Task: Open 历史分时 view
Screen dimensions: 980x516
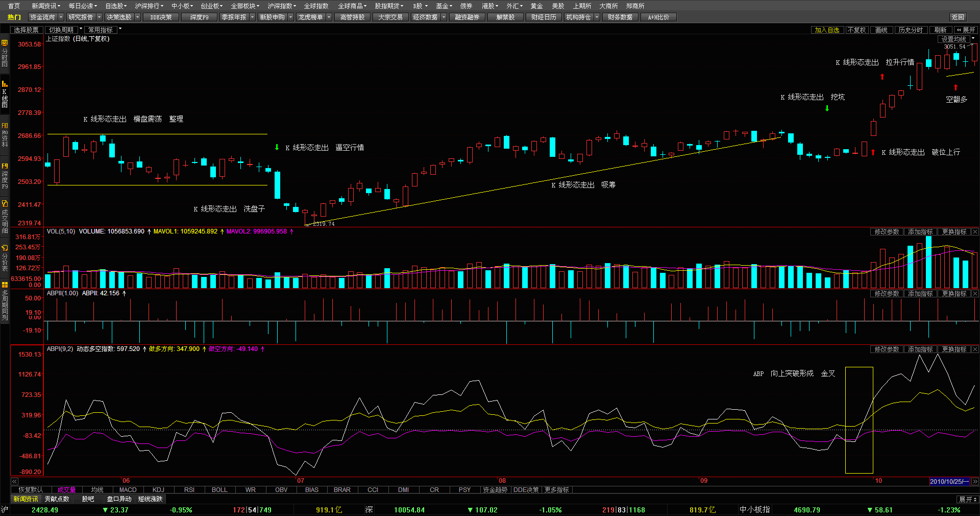Action: coord(911,30)
